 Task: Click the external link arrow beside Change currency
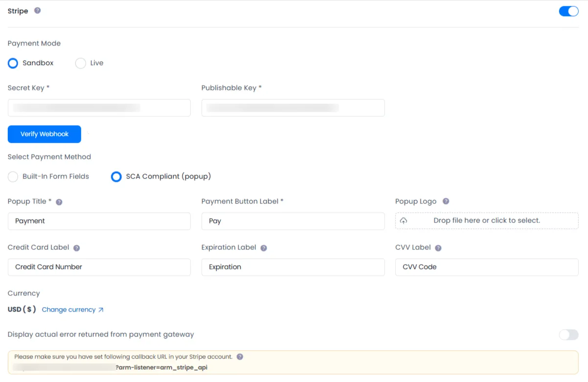point(101,310)
